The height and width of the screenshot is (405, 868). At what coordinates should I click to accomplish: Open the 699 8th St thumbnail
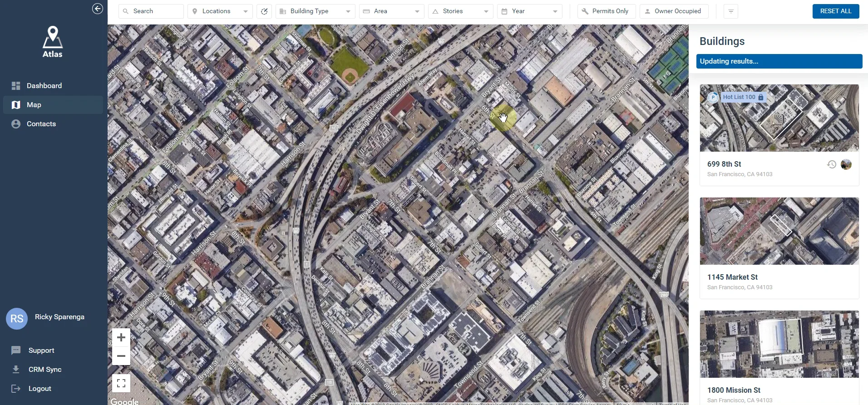pos(779,118)
